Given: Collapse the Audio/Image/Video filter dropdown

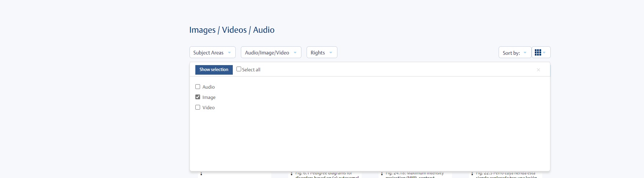Looking at the screenshot, I should pyautogui.click(x=271, y=53).
